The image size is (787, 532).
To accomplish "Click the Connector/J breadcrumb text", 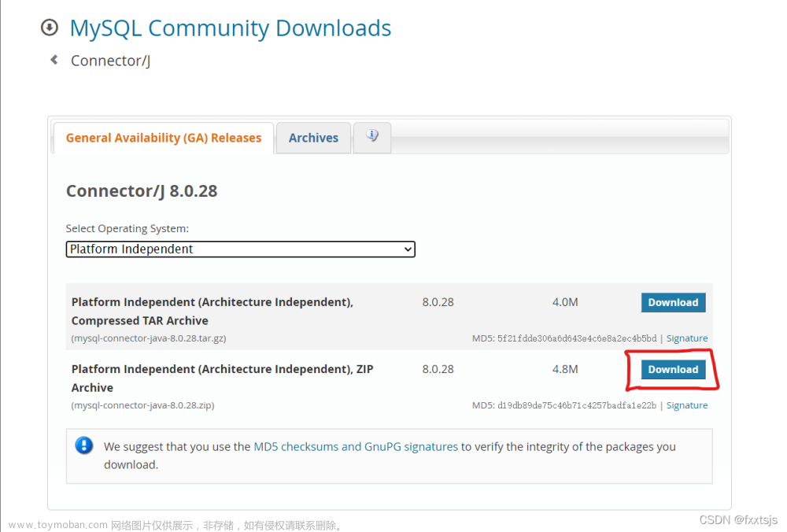I will click(110, 61).
